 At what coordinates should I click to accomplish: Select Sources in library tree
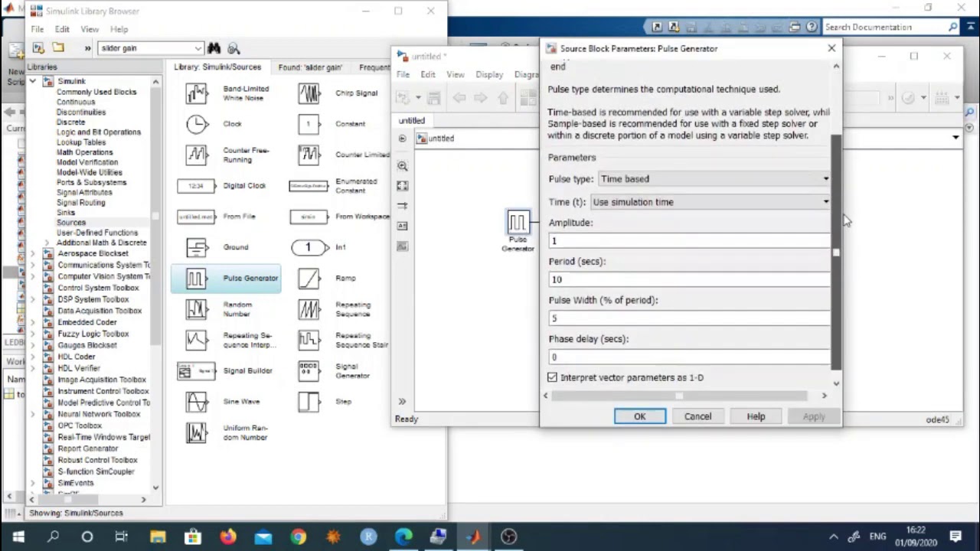[71, 223]
